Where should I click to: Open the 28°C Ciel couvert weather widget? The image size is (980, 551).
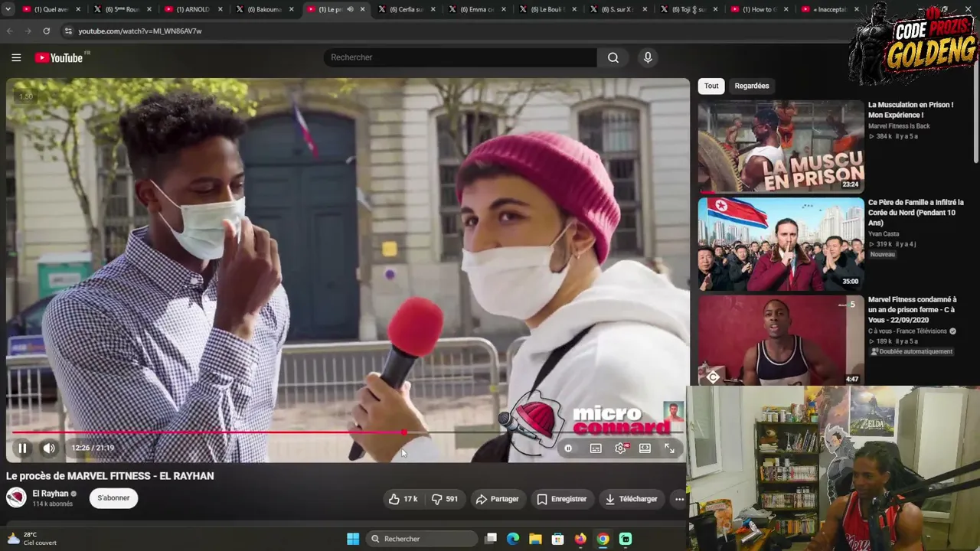(32, 539)
